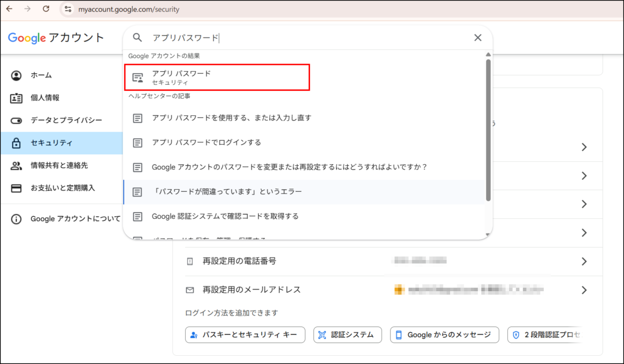Click article icon beside アプリ パスワードでログインする
624x364 pixels.
click(x=137, y=143)
